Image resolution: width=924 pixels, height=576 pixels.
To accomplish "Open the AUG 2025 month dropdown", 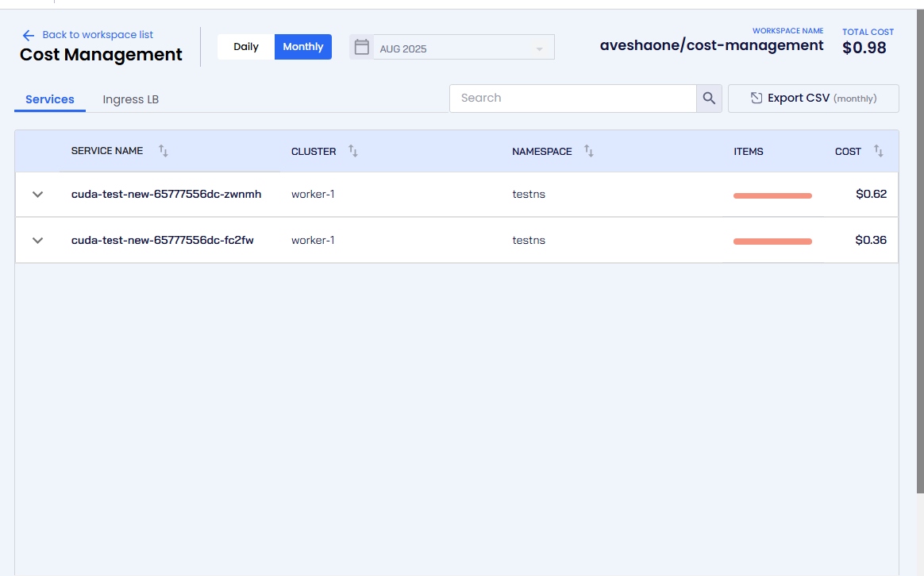I will 463,48.
